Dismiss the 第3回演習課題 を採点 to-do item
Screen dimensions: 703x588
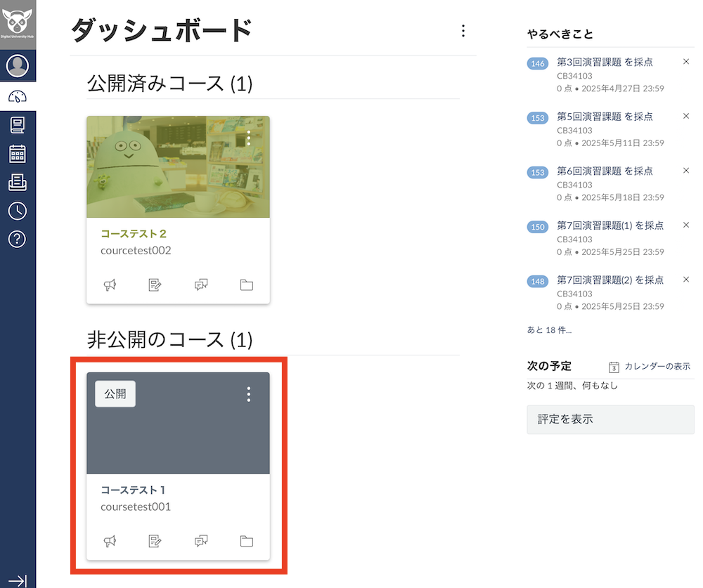(686, 63)
